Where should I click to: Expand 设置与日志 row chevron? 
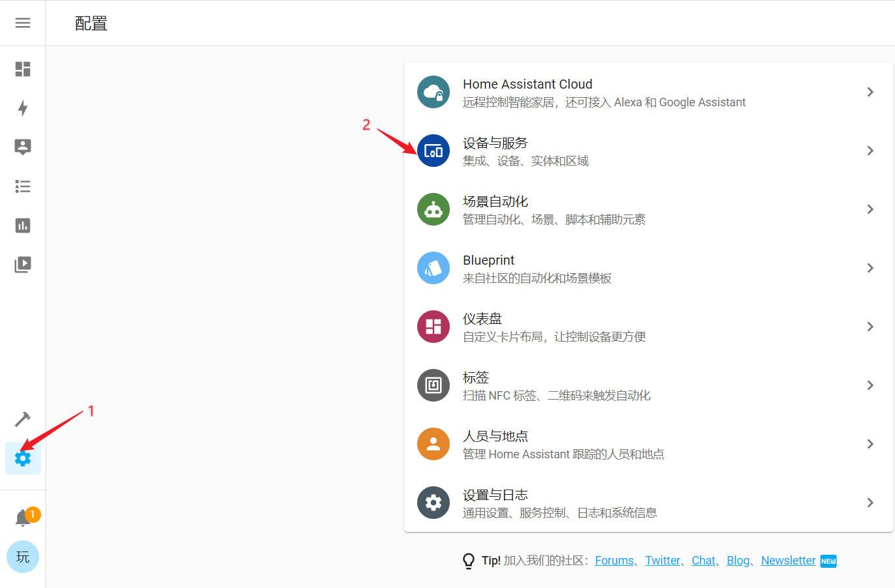[x=870, y=503]
